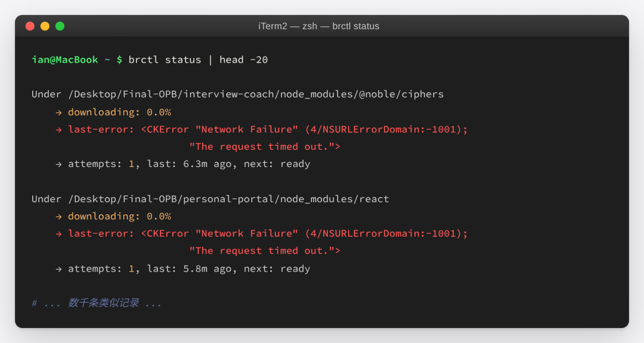Click the iTerm2 — zsh — brctl status title

coord(318,26)
